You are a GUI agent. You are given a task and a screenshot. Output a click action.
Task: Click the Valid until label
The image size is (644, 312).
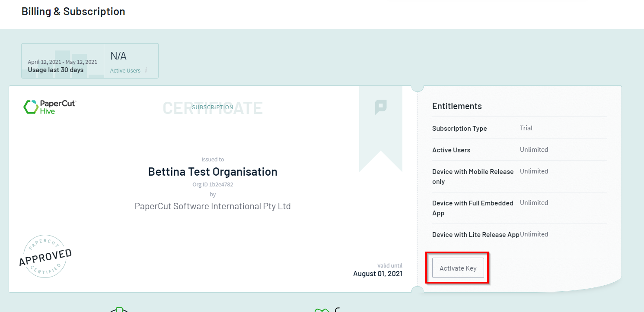390,266
